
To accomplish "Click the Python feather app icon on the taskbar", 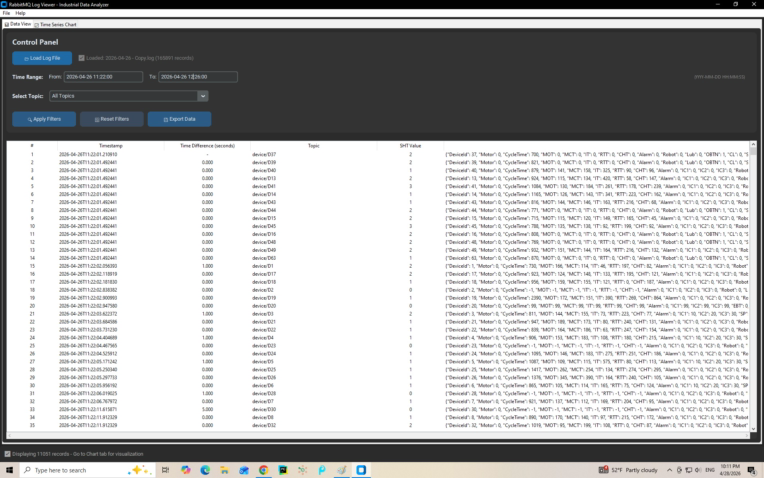I will click(342, 470).
